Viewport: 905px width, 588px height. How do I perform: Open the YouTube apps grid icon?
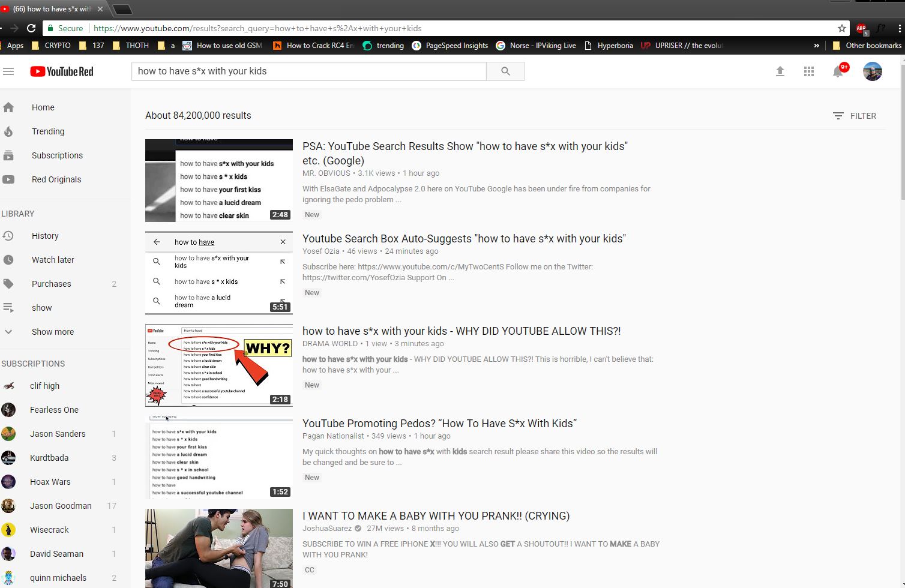809,71
